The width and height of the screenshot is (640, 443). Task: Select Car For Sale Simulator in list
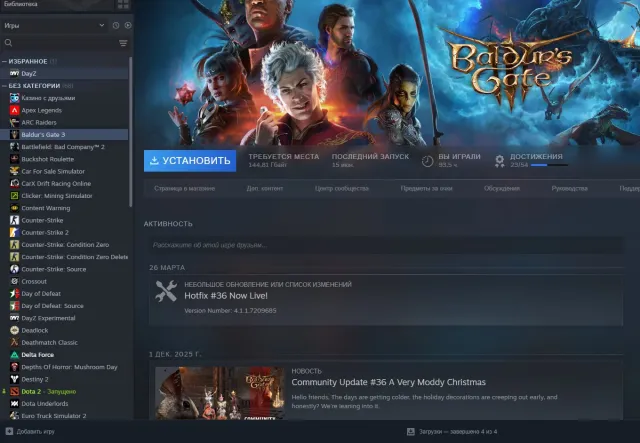point(64,171)
